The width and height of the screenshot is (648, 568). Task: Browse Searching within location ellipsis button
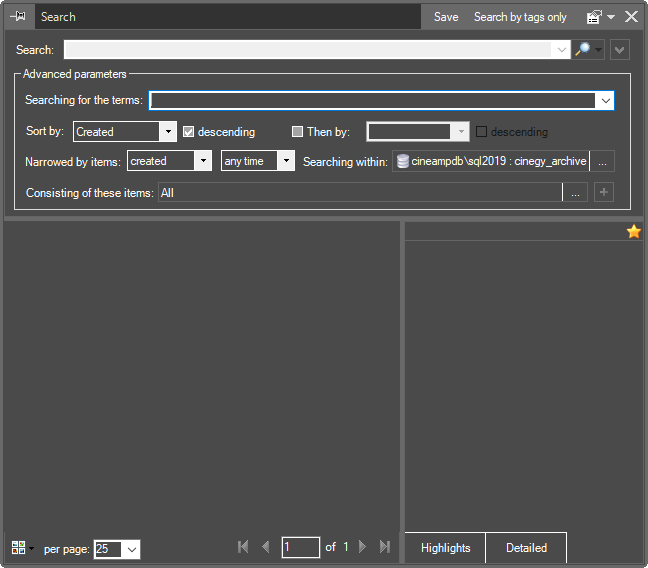pos(603,161)
